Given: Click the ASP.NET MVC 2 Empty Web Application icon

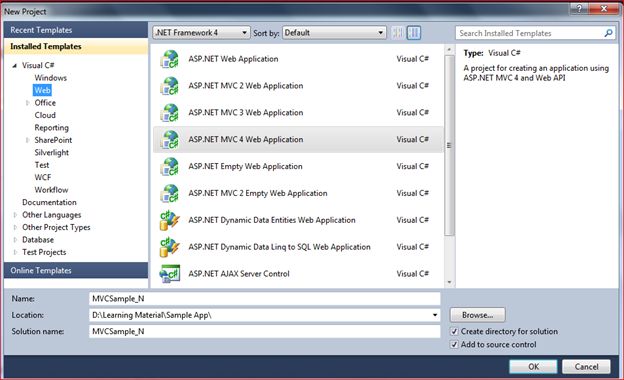Looking at the screenshot, I should (x=170, y=193).
